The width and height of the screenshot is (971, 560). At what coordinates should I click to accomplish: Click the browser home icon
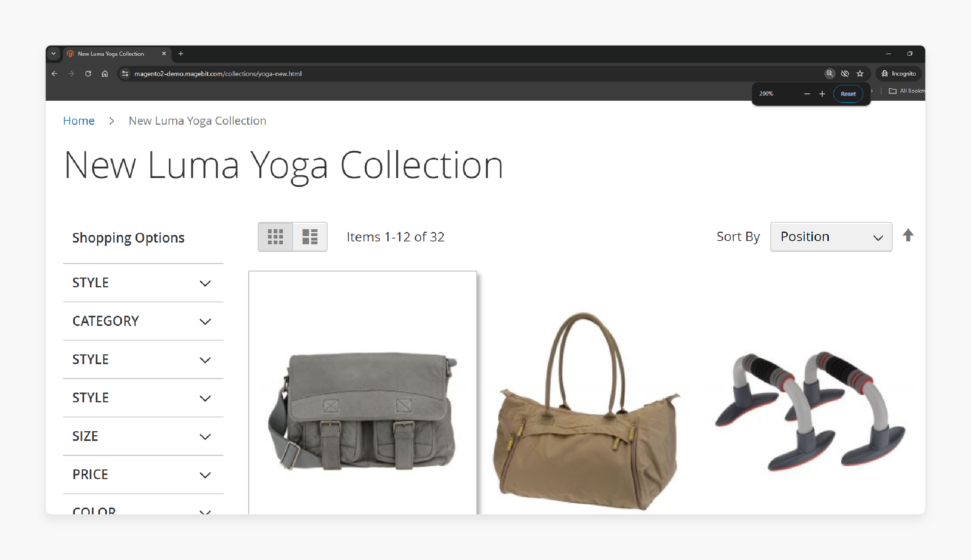[105, 73]
